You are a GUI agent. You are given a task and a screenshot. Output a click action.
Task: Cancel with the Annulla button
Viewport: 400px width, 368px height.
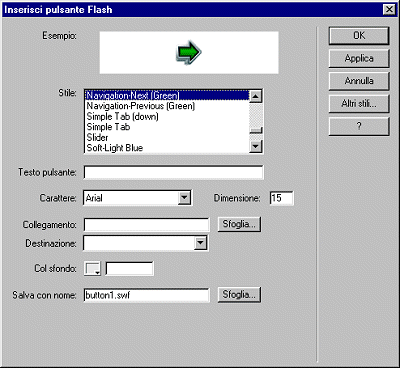[x=359, y=81]
